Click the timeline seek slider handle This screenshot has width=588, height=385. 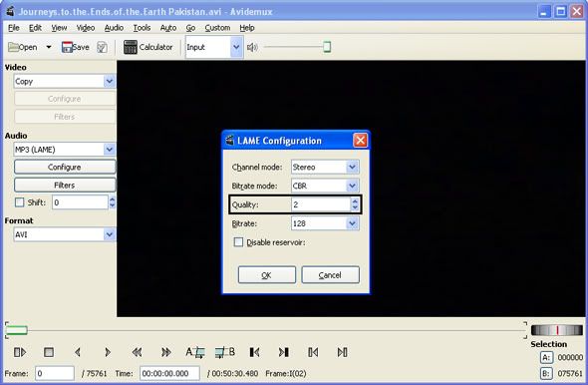pos(17,330)
